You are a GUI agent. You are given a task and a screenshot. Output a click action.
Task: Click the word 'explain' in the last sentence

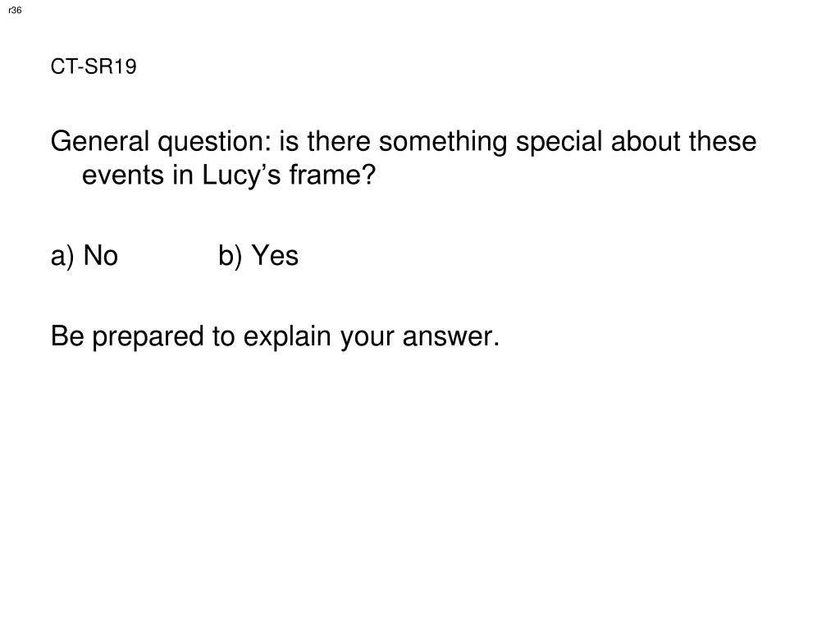(x=287, y=337)
